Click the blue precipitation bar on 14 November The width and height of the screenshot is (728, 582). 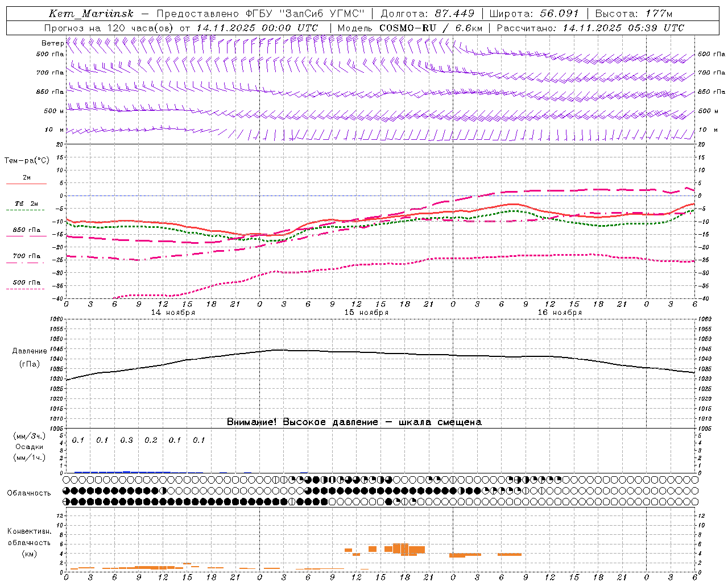pyautogui.click(x=122, y=472)
